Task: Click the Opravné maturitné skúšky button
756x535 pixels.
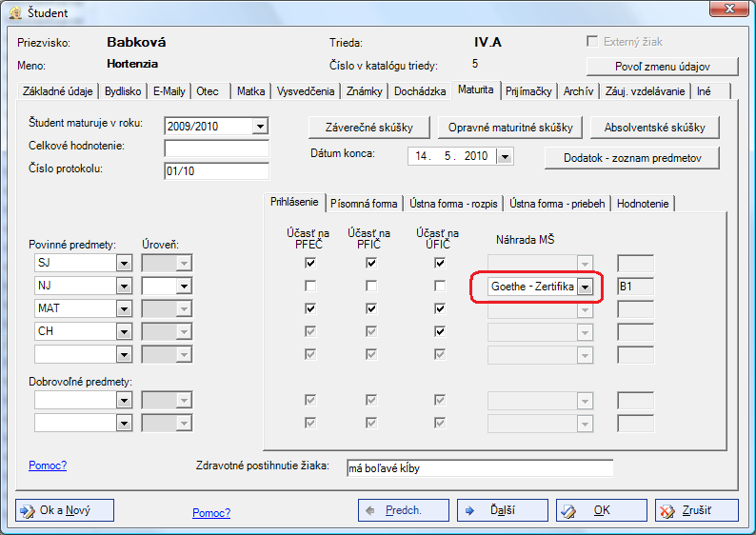Action: [510, 128]
